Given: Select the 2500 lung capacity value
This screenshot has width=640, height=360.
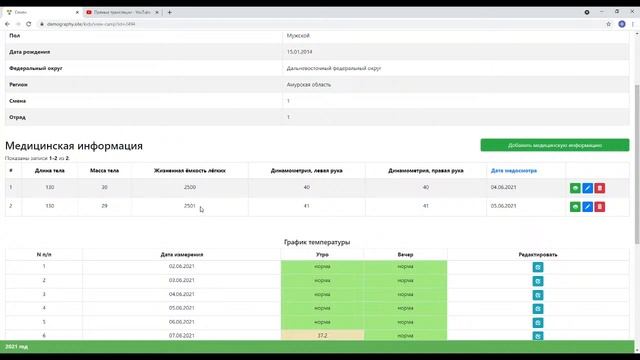Looking at the screenshot, I should pyautogui.click(x=189, y=187).
